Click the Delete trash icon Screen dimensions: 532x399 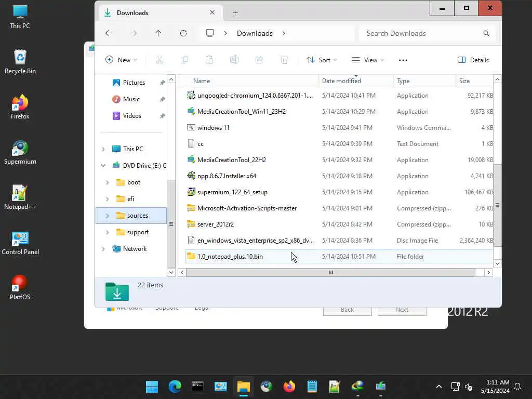coord(284,60)
